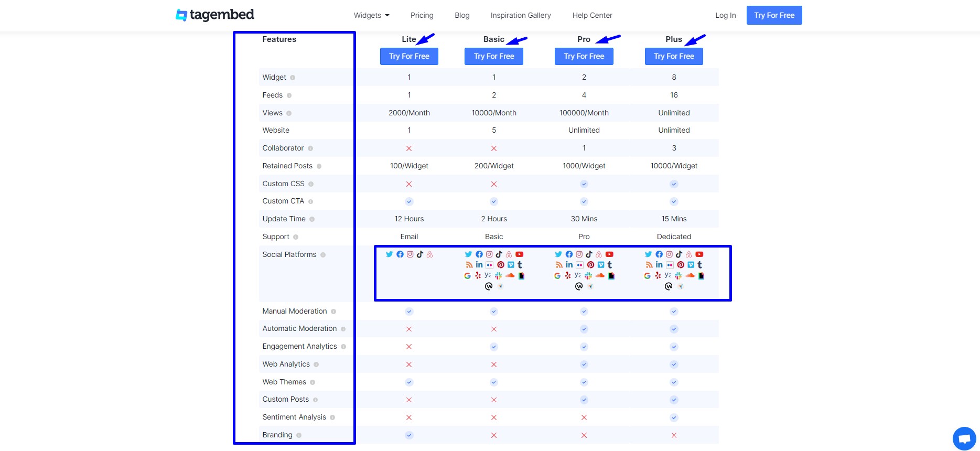The image size is (980, 451).
Task: Click the info icon next to Custom Posts
Action: (315, 400)
